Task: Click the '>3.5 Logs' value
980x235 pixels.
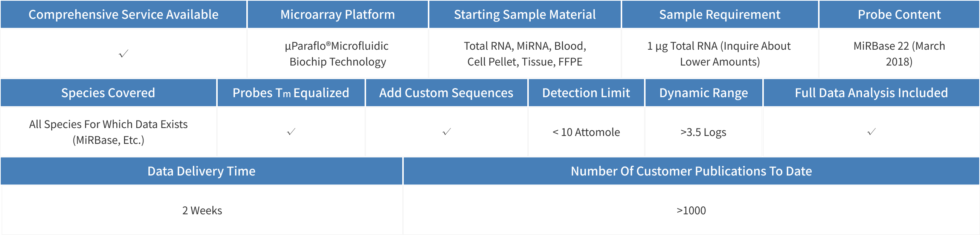Action: click(x=704, y=132)
